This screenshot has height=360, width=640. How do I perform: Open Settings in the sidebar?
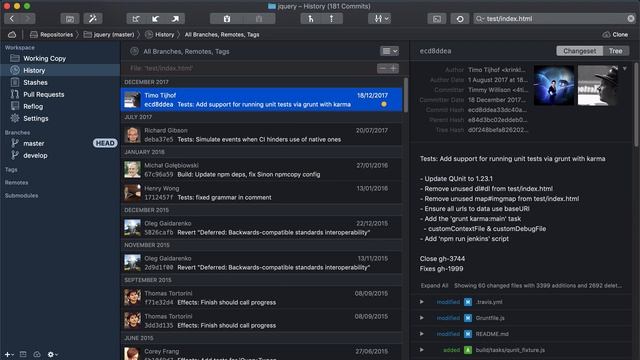pos(60,118)
